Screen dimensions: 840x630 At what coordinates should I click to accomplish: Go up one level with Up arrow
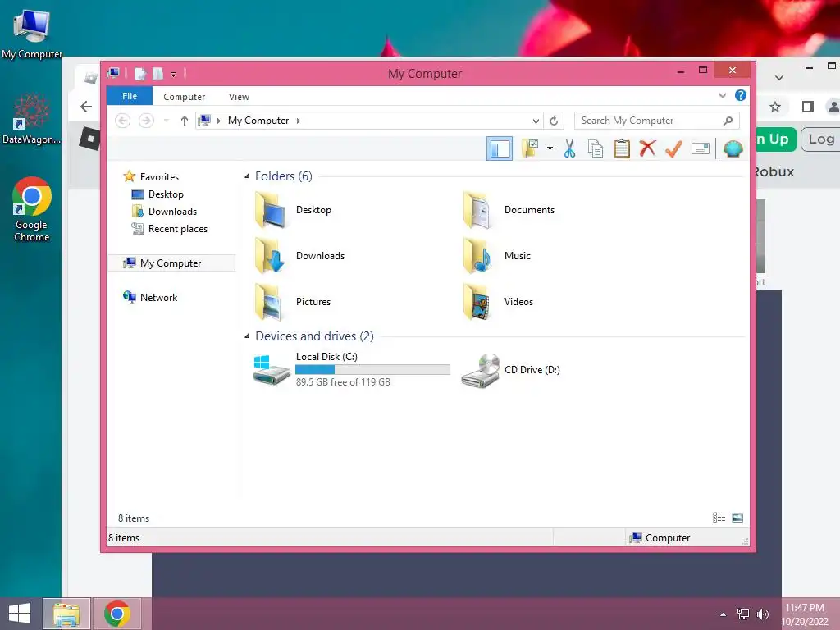(x=185, y=121)
